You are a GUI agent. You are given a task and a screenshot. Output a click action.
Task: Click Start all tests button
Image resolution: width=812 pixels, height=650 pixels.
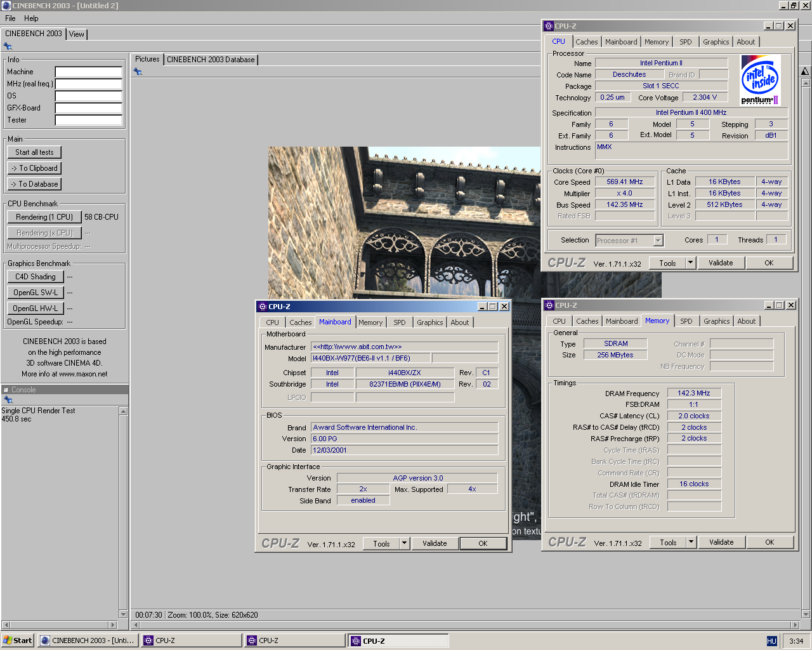pyautogui.click(x=34, y=152)
